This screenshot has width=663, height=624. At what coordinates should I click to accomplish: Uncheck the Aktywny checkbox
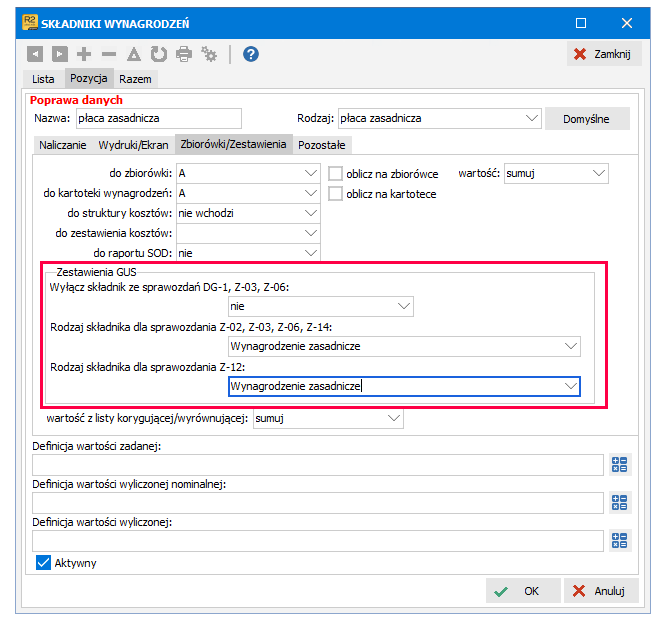[x=43, y=563]
